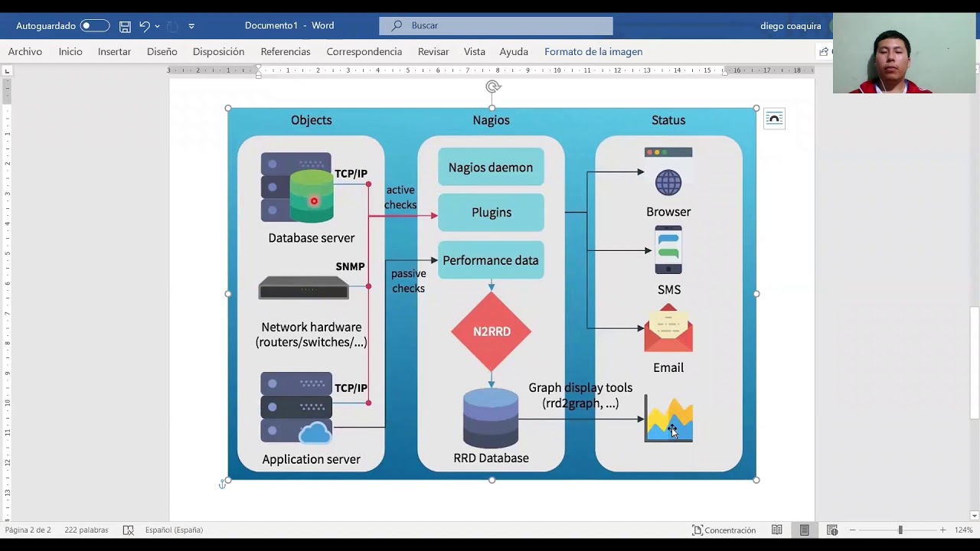Click the Página 2 de 2 indicator
980x551 pixels.
pyautogui.click(x=28, y=530)
